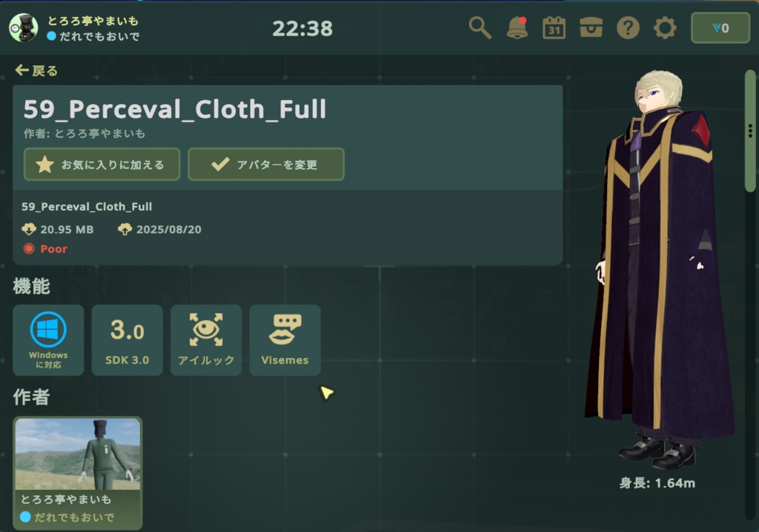Click the アイルック eye look tile
The image size is (759, 532).
point(206,340)
